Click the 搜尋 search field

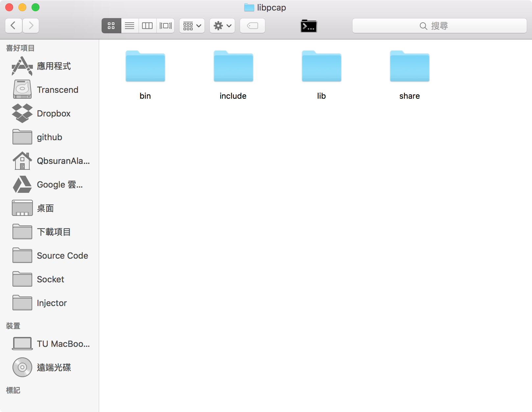tap(439, 26)
